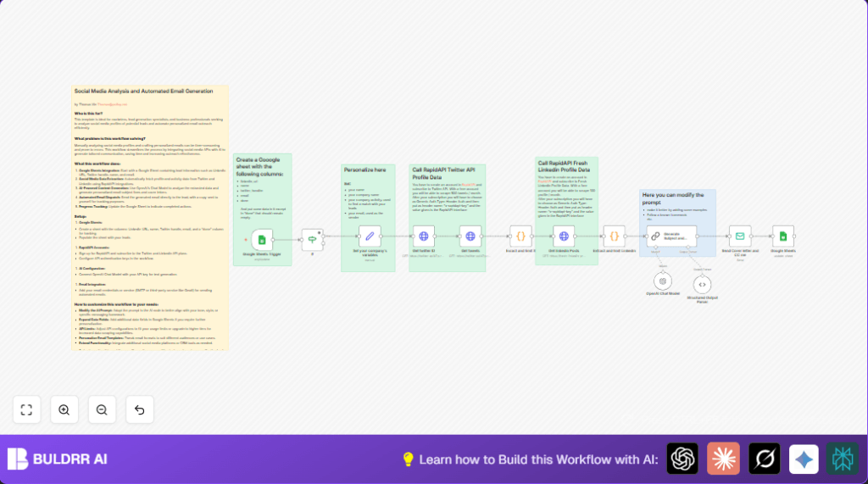Click 'Call RapidAPI Fresh Linkedin Profile Data' heading
868x484 pixels.
(x=564, y=167)
